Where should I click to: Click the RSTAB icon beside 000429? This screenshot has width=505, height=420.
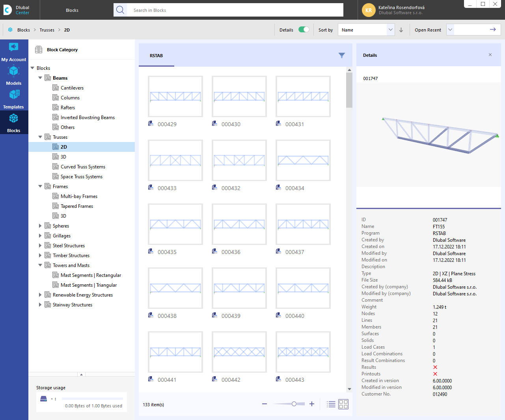(151, 124)
